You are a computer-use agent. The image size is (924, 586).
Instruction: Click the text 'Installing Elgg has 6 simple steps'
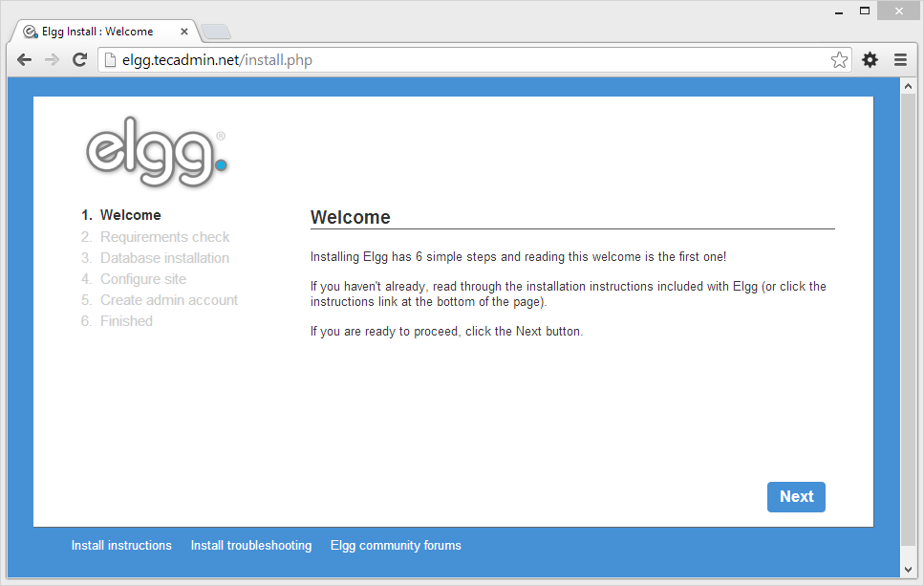[x=403, y=257]
